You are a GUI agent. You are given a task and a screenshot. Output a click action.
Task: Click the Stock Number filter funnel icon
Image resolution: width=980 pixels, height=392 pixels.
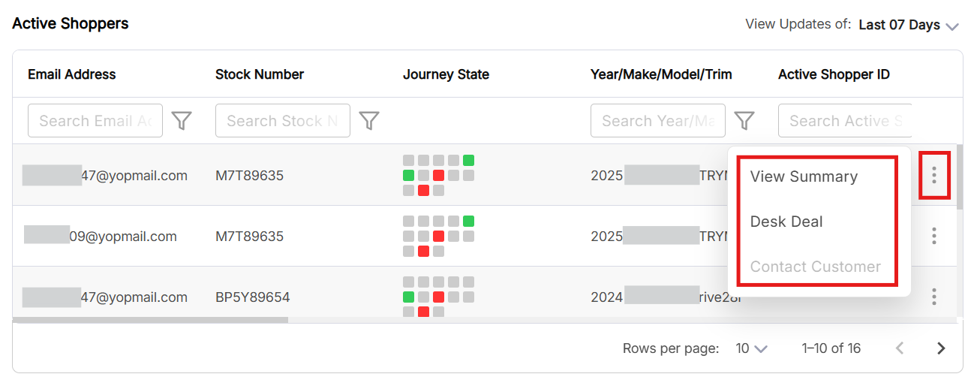[x=369, y=120]
